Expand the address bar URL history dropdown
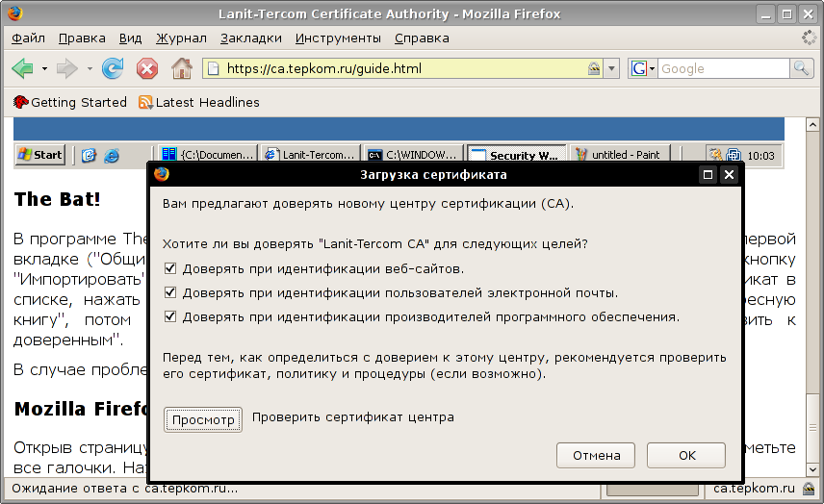 tap(611, 69)
